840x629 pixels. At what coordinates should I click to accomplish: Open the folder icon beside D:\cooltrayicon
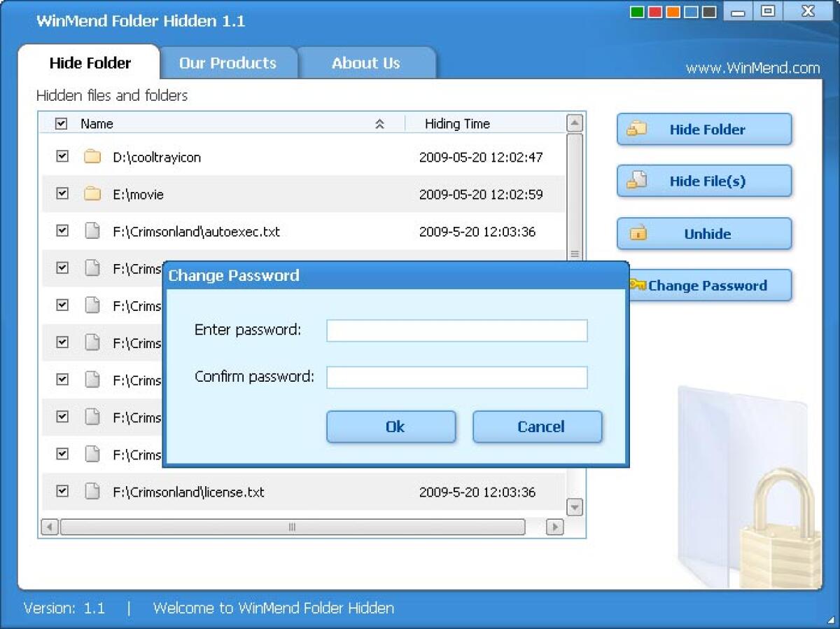pos(92,157)
